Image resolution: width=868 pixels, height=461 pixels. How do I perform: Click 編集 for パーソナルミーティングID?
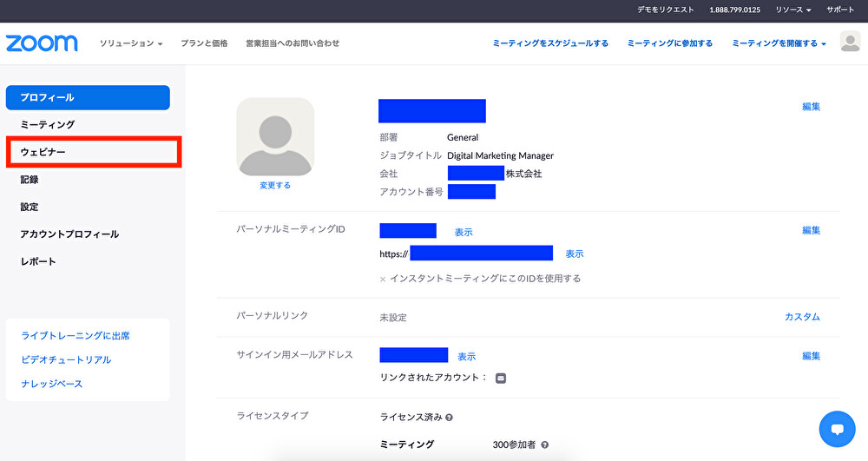point(811,230)
